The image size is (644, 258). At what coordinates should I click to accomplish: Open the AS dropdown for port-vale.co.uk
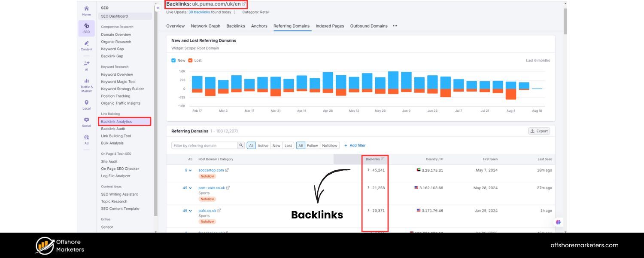pyautogui.click(x=189, y=188)
